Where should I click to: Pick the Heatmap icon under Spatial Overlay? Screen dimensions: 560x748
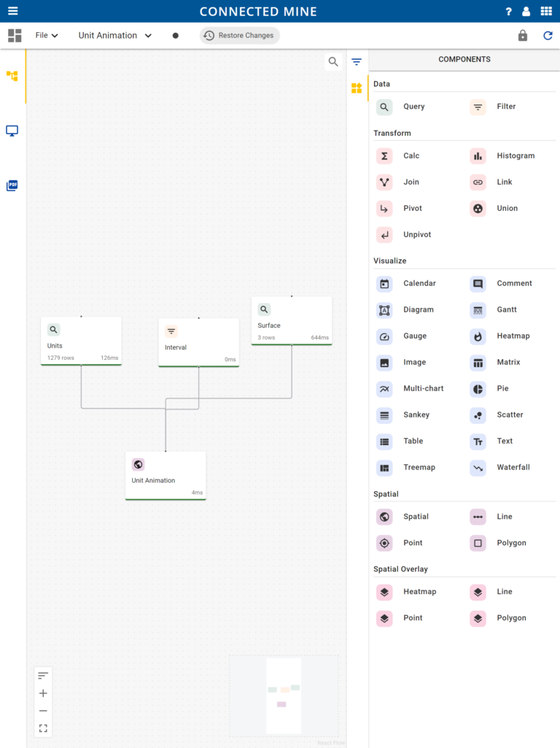coord(384,592)
